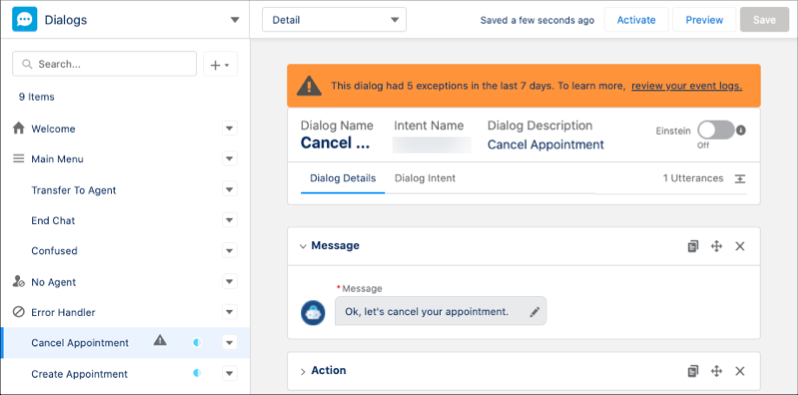Select the Cancel Appointment dialog
The width and height of the screenshot is (798, 395).
point(80,343)
